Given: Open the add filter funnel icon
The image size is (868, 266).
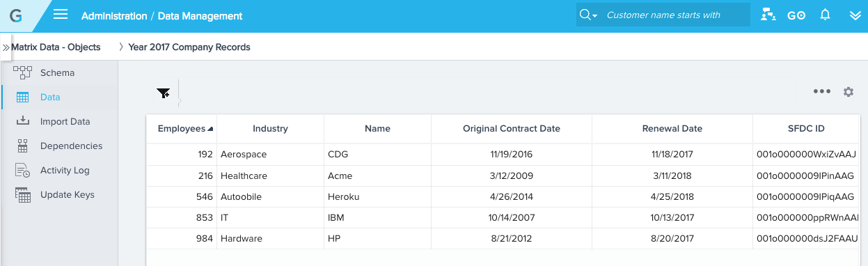Looking at the screenshot, I should pyautogui.click(x=164, y=93).
